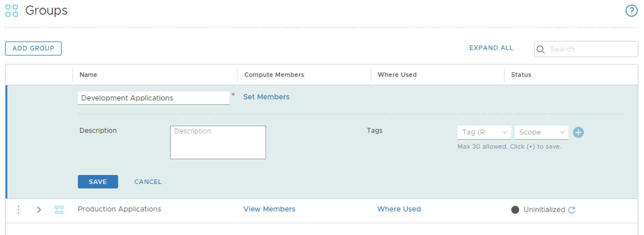This screenshot has height=235, width=644.
Task: Refresh the Uninitialized status of Production Applications
Action: (572, 210)
